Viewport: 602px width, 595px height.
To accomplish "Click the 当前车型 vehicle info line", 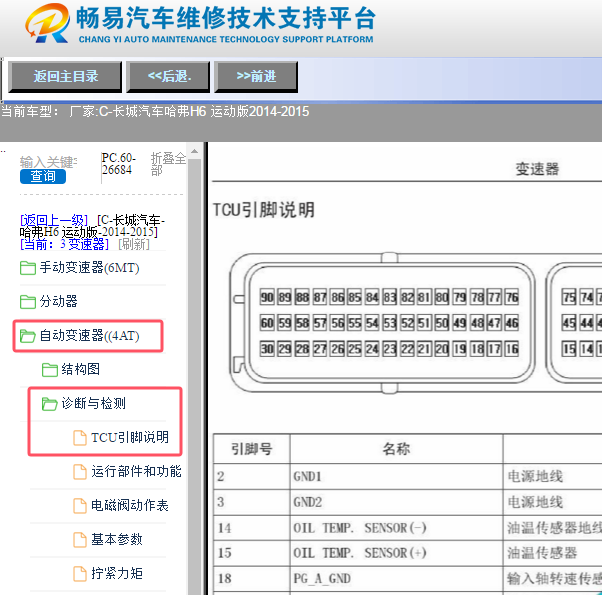I will pos(155,112).
